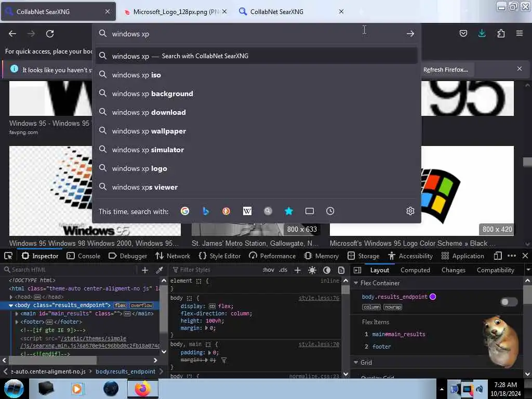
Task: Pick the eyedropper tool in Inspector
Action: [159, 270]
